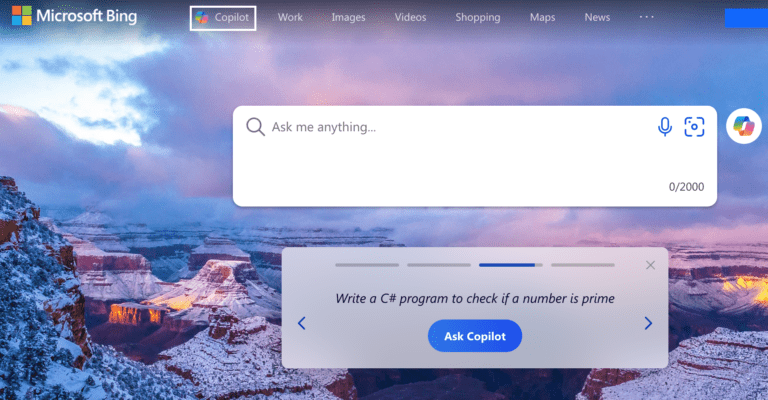Show the next suggestion with right chevron
The image size is (768, 400).
pyautogui.click(x=648, y=323)
